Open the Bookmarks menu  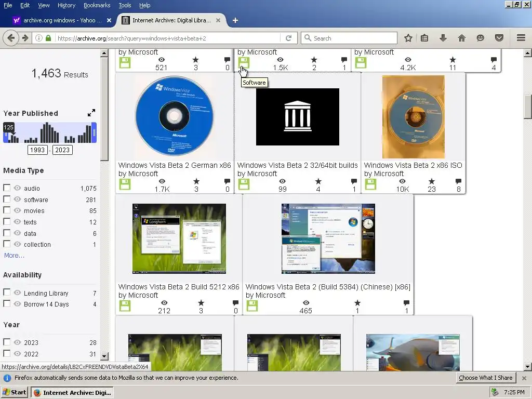click(97, 5)
